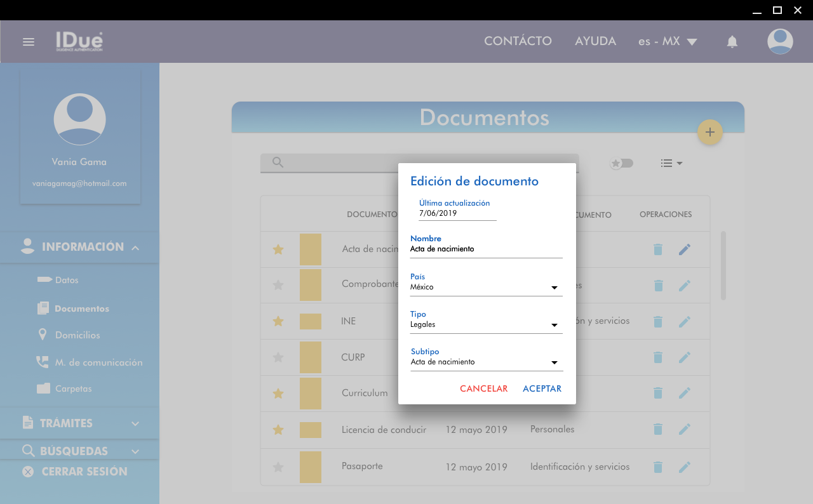Viewport: 813px width, 504px height.
Task: Click the pencil icon in INE row
Action: click(x=684, y=322)
